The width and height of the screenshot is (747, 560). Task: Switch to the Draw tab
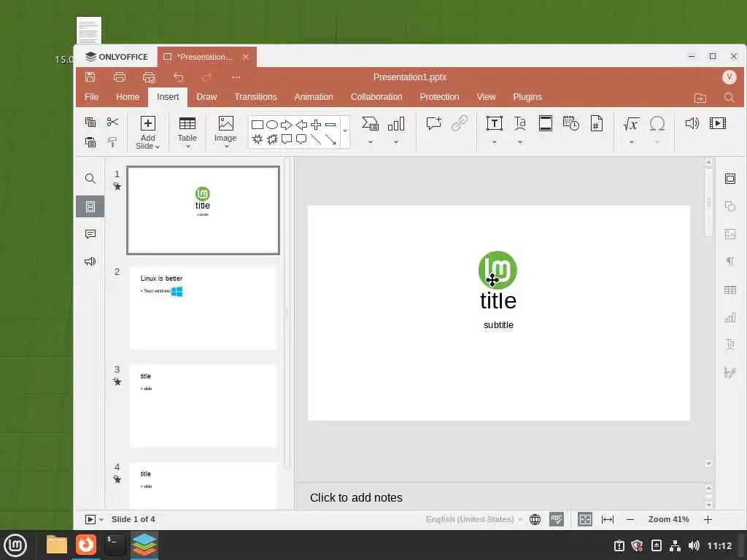(206, 97)
